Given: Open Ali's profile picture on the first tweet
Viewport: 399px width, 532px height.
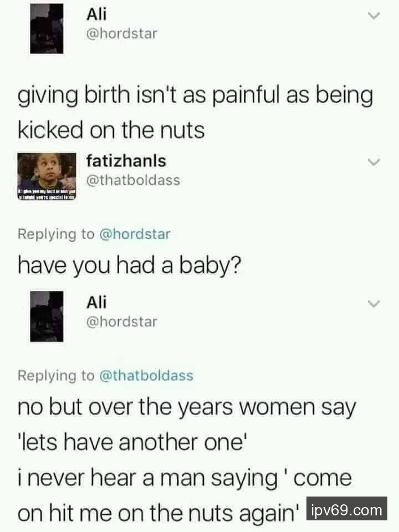Looking at the screenshot, I should (47, 28).
